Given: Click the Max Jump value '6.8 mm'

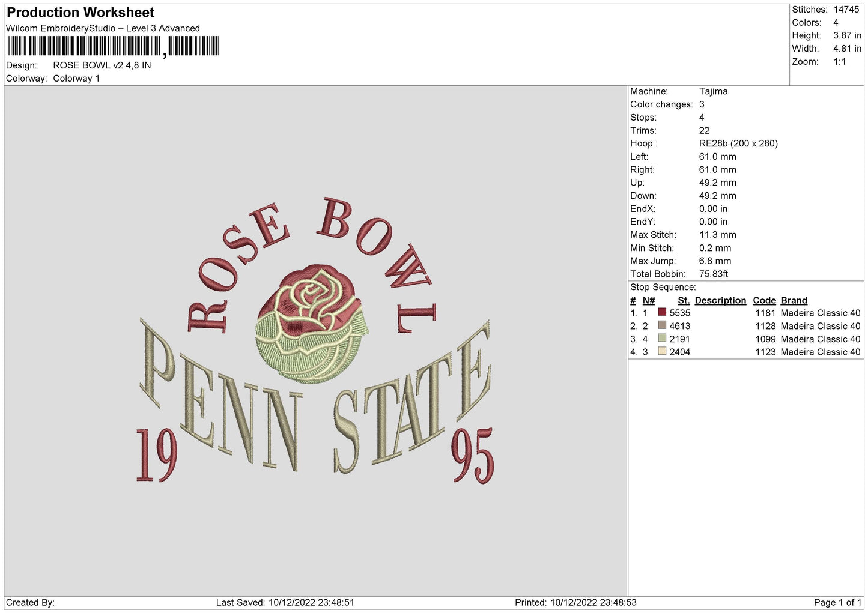Looking at the screenshot, I should (x=715, y=261).
